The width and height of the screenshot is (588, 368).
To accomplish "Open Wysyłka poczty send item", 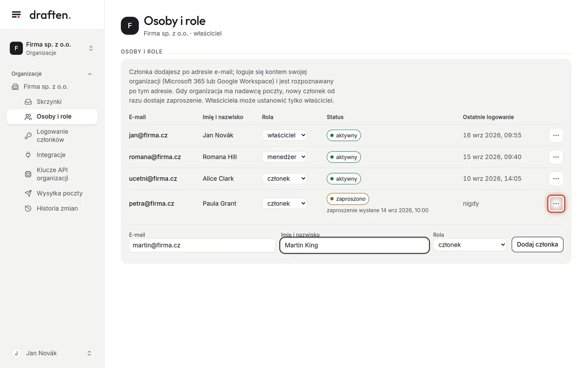I will (52, 193).
